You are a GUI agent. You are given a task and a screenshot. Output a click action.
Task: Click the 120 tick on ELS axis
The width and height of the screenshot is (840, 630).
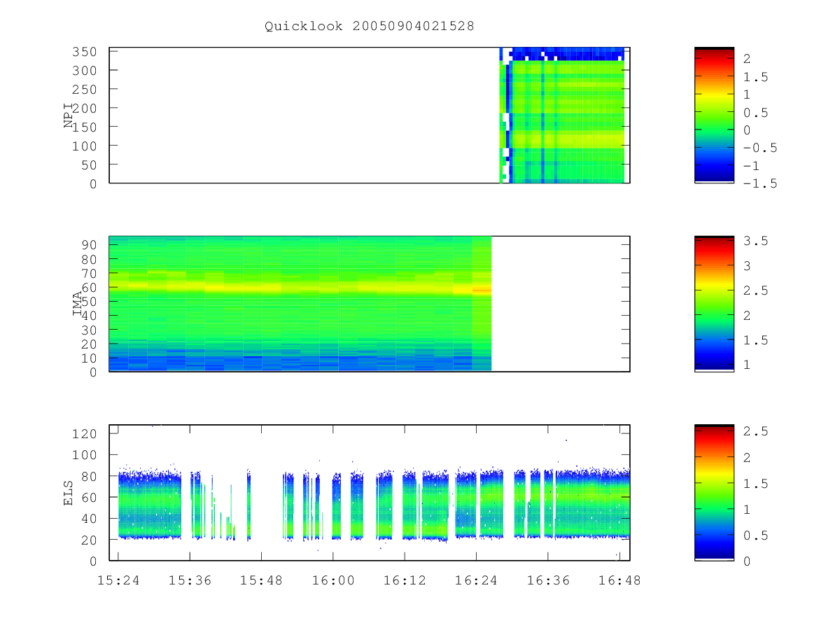click(84, 434)
